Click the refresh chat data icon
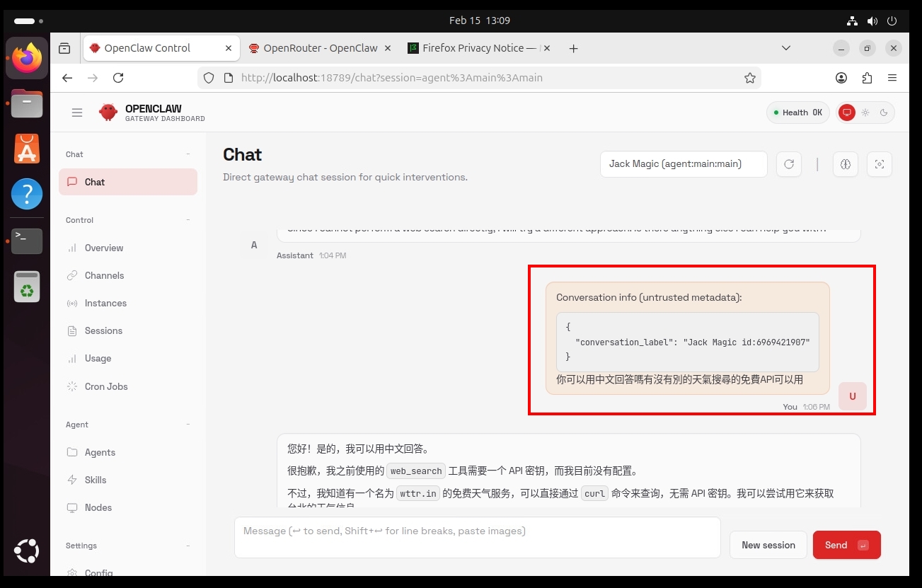This screenshot has width=922, height=588. tap(788, 164)
